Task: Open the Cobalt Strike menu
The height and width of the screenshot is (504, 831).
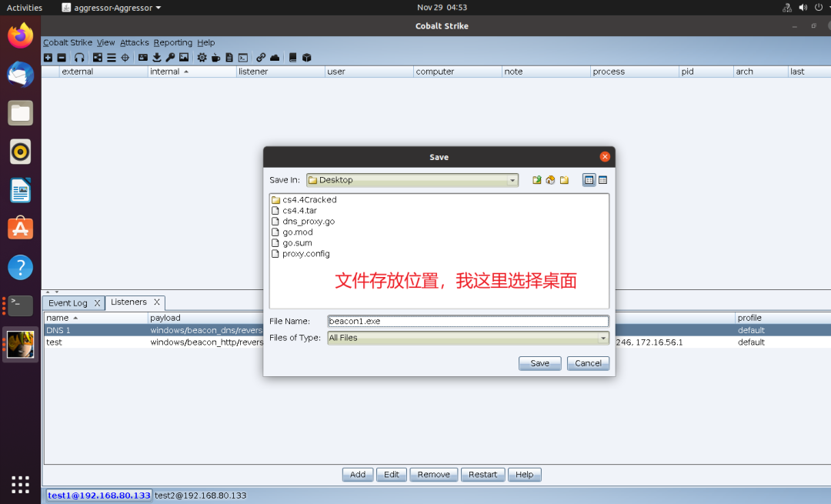Action: [x=67, y=42]
